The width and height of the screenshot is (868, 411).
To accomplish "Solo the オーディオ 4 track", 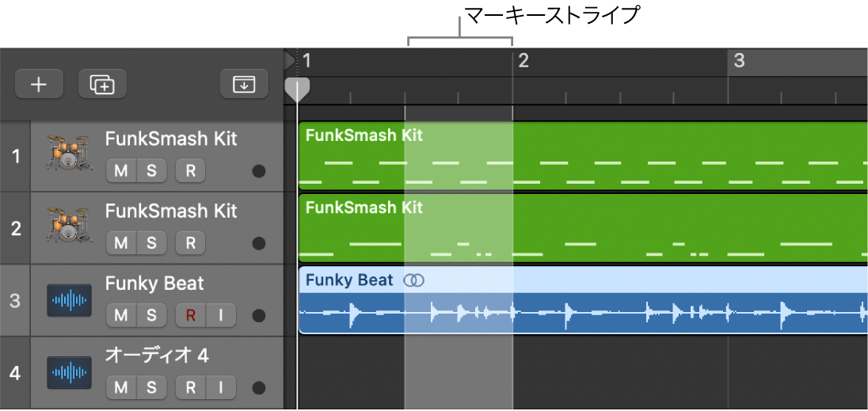I will (151, 387).
